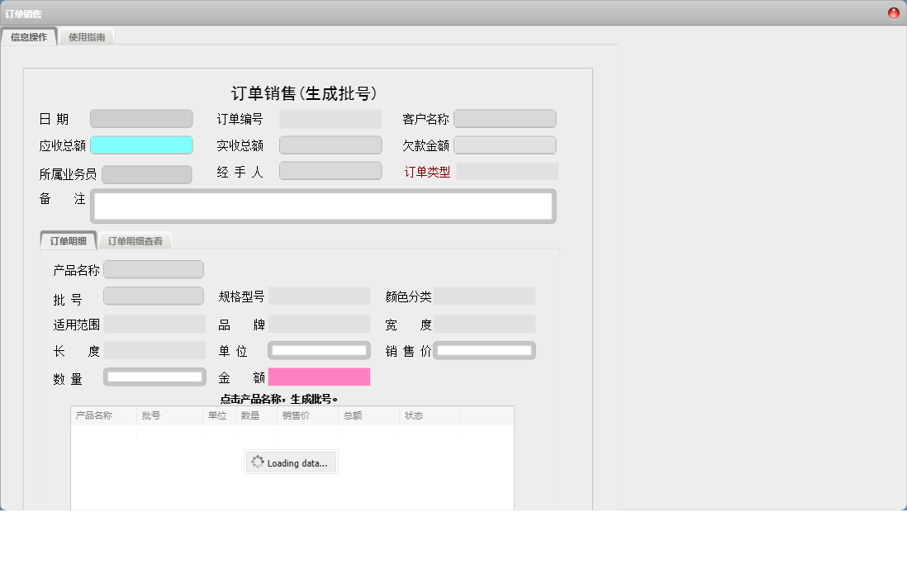907x588 pixels.
Task: Click the 长度 field
Action: 155,350
